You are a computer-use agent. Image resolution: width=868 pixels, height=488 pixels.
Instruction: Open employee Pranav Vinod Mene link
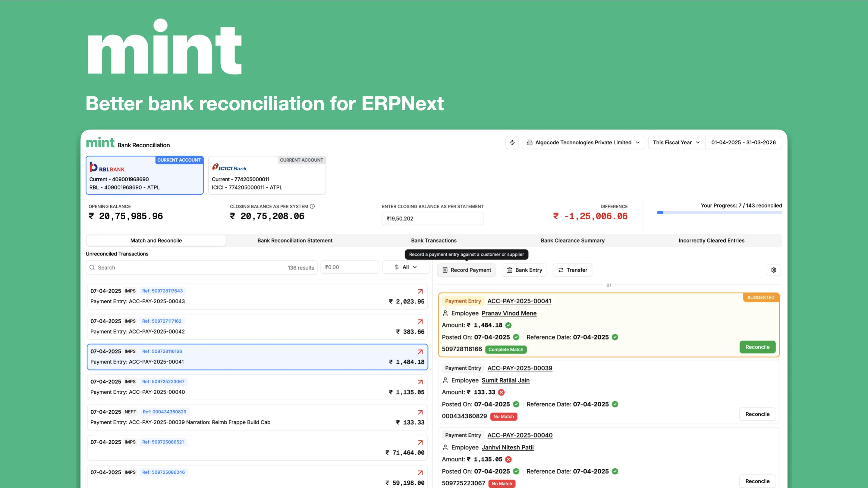509,313
